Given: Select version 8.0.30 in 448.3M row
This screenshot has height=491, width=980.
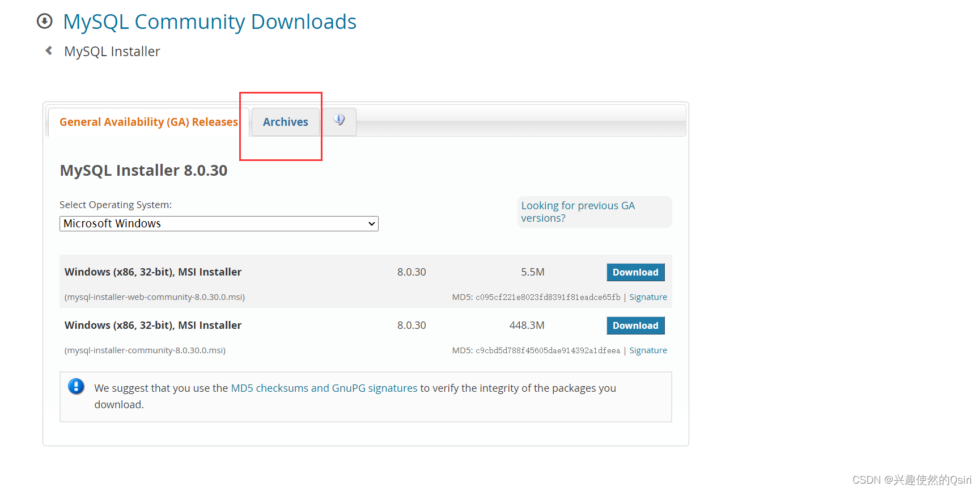Looking at the screenshot, I should coord(411,325).
